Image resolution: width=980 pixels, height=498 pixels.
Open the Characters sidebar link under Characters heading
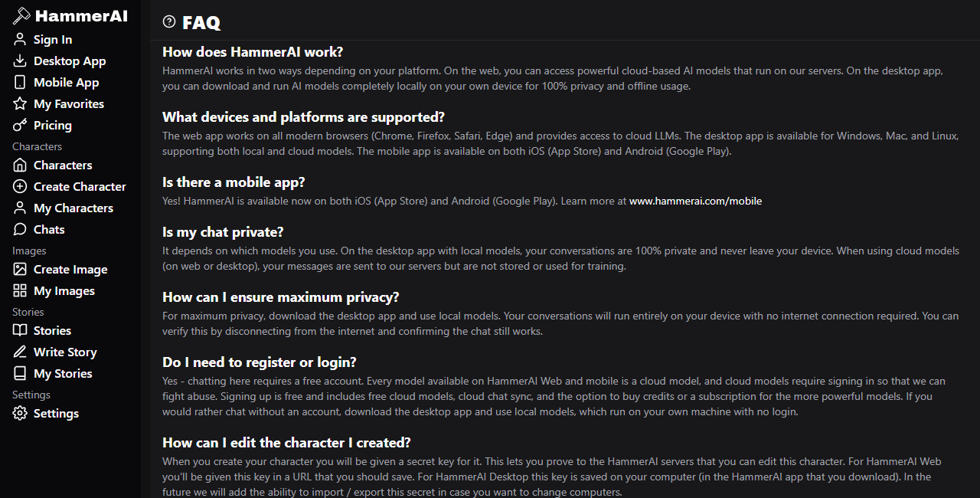63,165
